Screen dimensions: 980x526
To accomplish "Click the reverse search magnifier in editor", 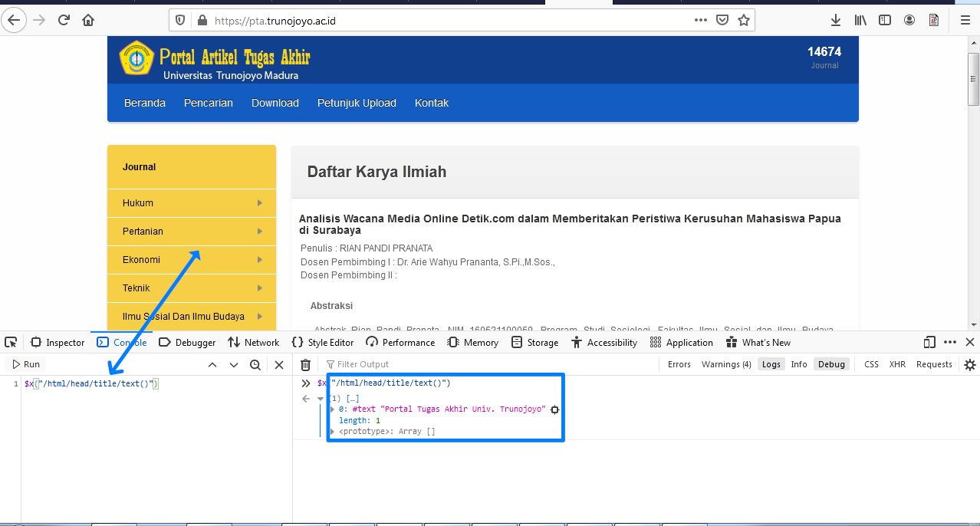I will point(255,364).
